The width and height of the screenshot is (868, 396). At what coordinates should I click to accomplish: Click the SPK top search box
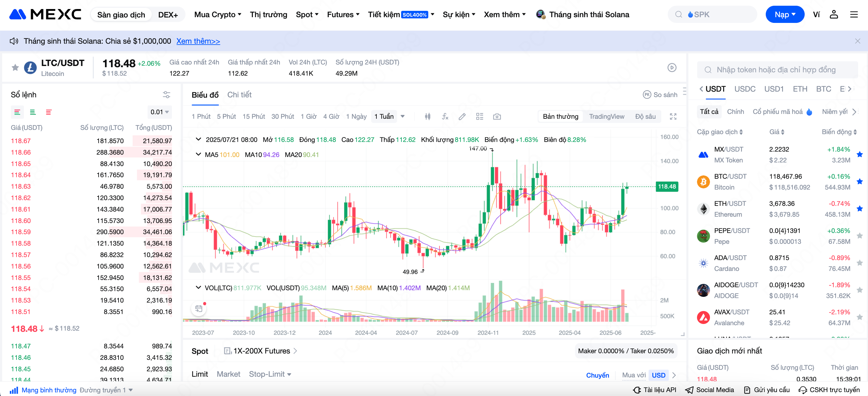click(x=712, y=14)
